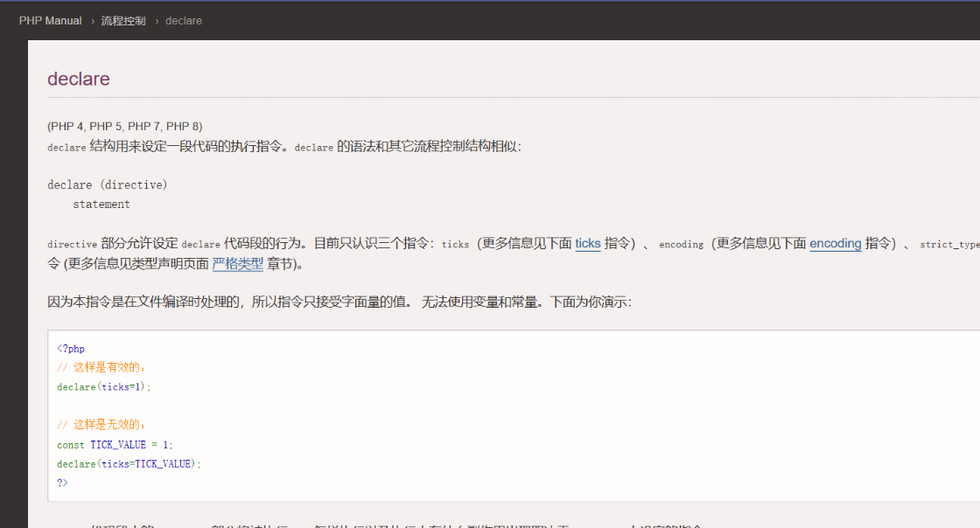980x528 pixels.
Task: Click the statement text in syntax block
Action: (x=100, y=203)
